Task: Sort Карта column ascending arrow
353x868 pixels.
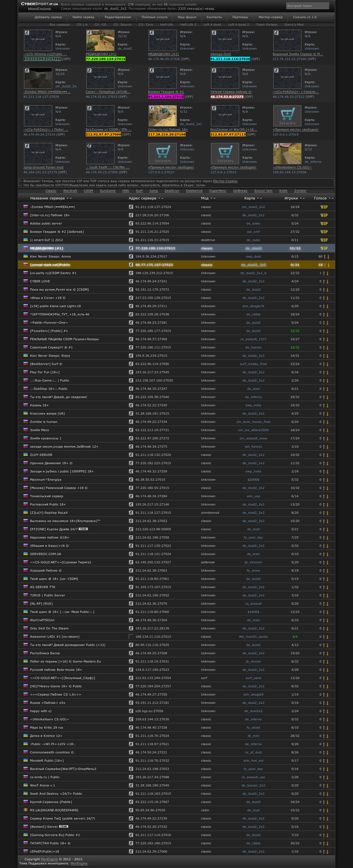Action: click(x=261, y=198)
